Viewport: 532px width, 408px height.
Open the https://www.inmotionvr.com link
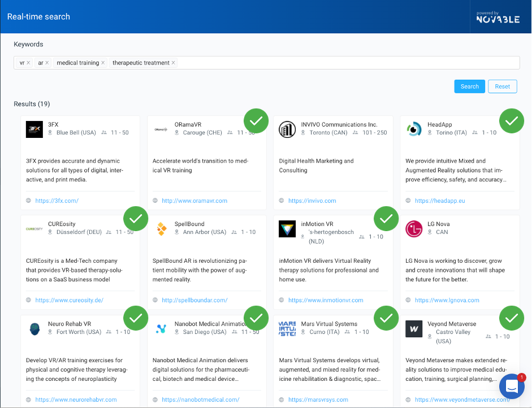326,300
